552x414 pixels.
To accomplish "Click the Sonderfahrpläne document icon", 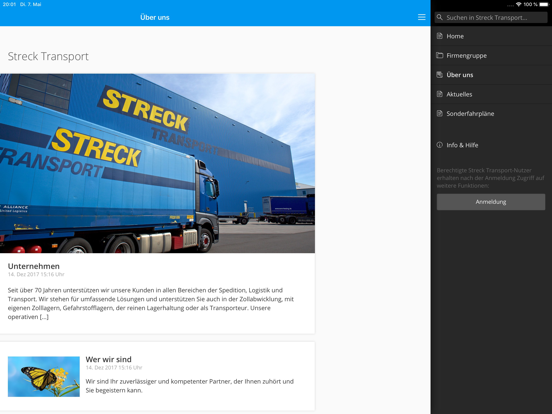I will coord(440,113).
